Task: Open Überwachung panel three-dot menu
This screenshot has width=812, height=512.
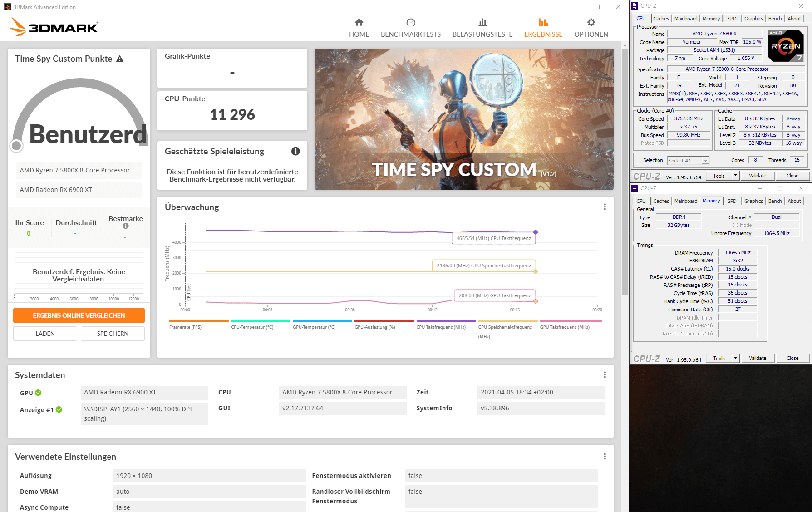Action: pos(605,207)
